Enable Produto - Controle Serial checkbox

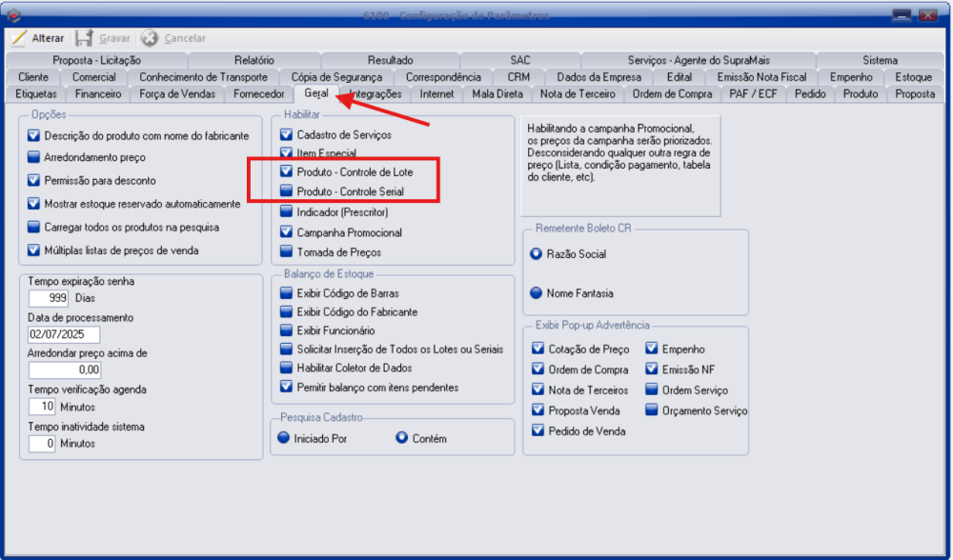(286, 191)
